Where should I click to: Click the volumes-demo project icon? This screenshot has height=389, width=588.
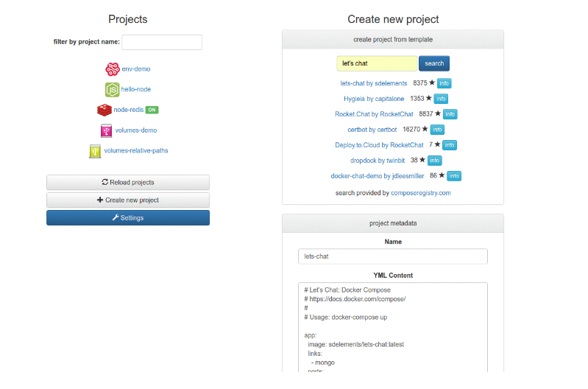coord(107,130)
